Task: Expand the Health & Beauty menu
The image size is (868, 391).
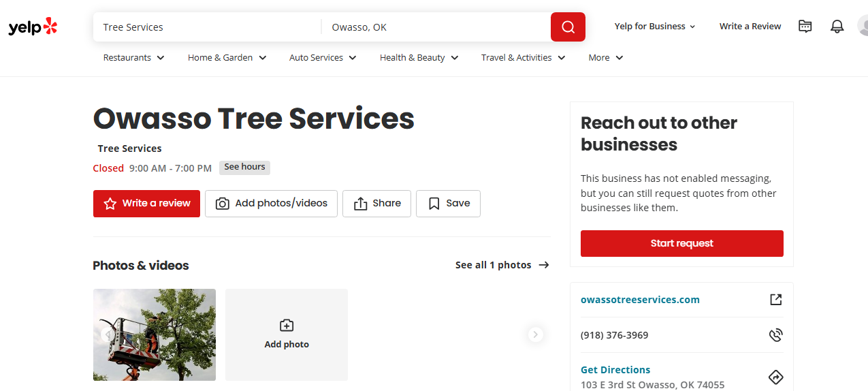Action: (x=419, y=58)
